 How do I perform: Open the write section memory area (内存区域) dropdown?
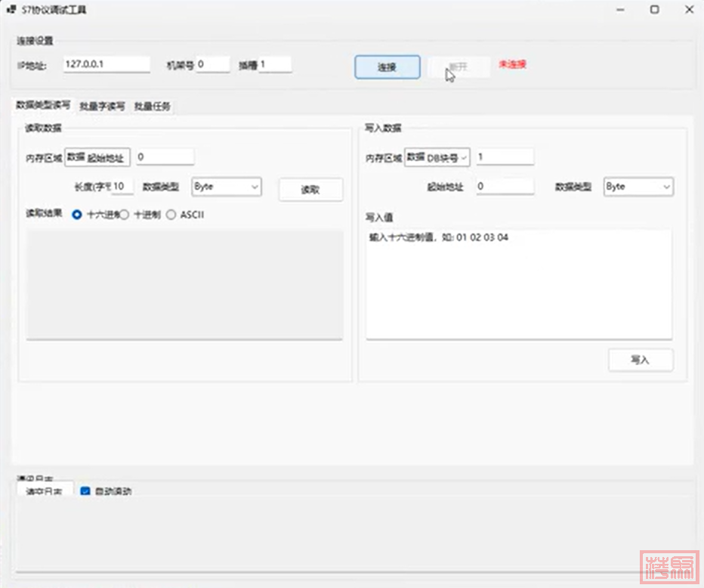[x=437, y=157]
